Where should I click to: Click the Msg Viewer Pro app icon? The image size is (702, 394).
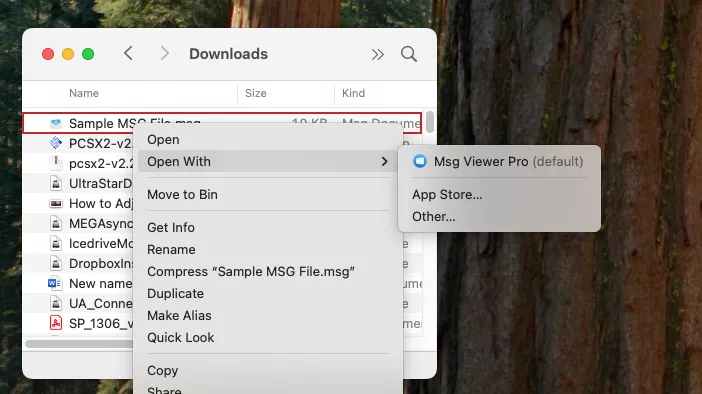[x=420, y=161]
